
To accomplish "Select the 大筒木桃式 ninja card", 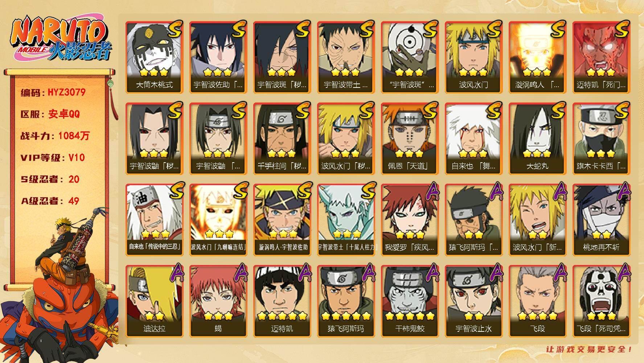I will tap(154, 57).
